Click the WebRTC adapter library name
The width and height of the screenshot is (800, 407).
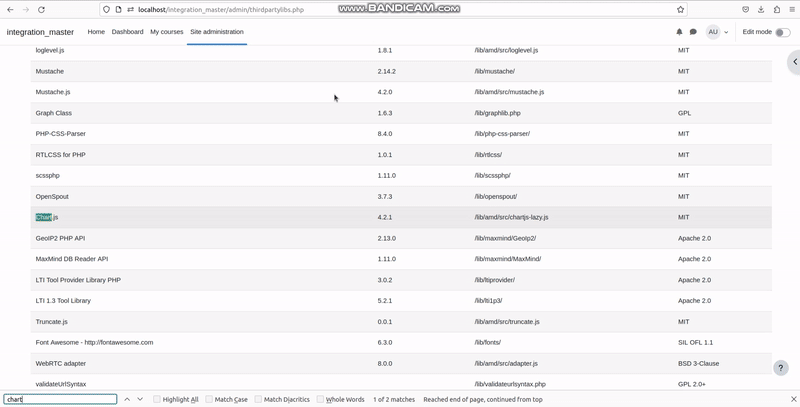click(61, 364)
